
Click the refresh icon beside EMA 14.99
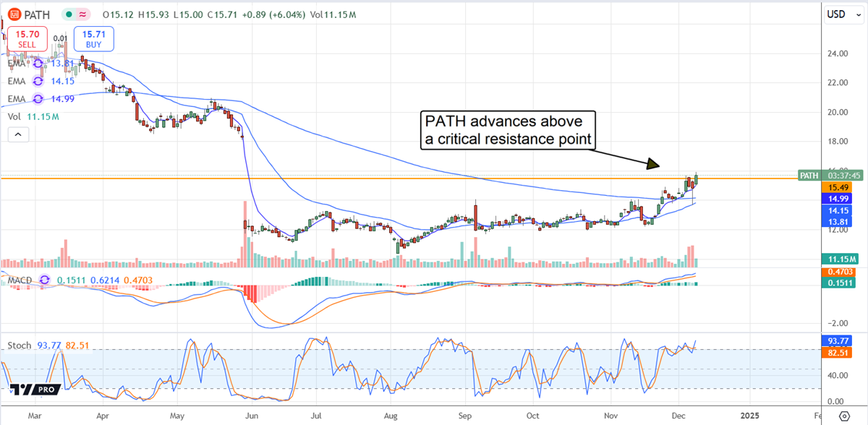tap(38, 98)
